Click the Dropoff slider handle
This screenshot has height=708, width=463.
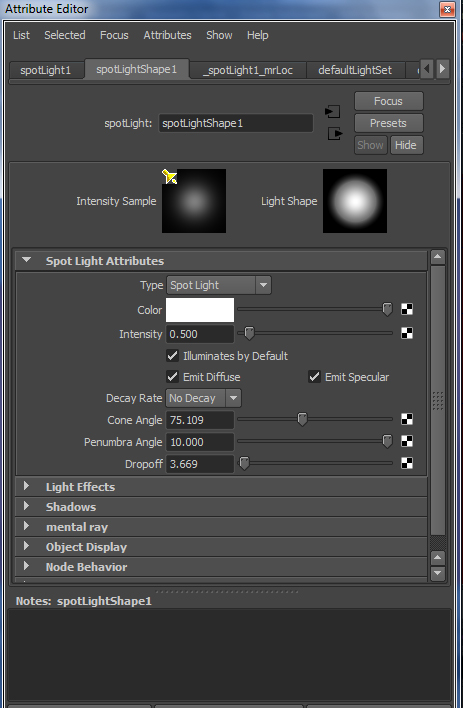pyautogui.click(x=244, y=463)
